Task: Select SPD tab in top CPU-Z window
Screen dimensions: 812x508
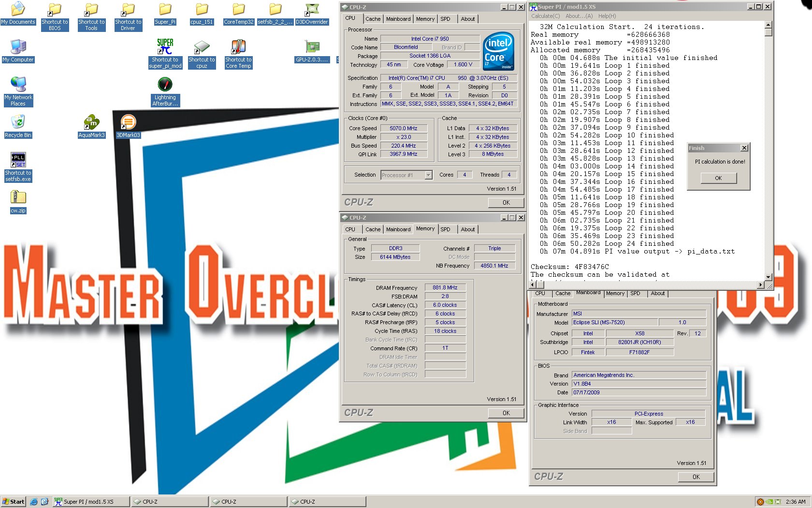Action: (445, 19)
